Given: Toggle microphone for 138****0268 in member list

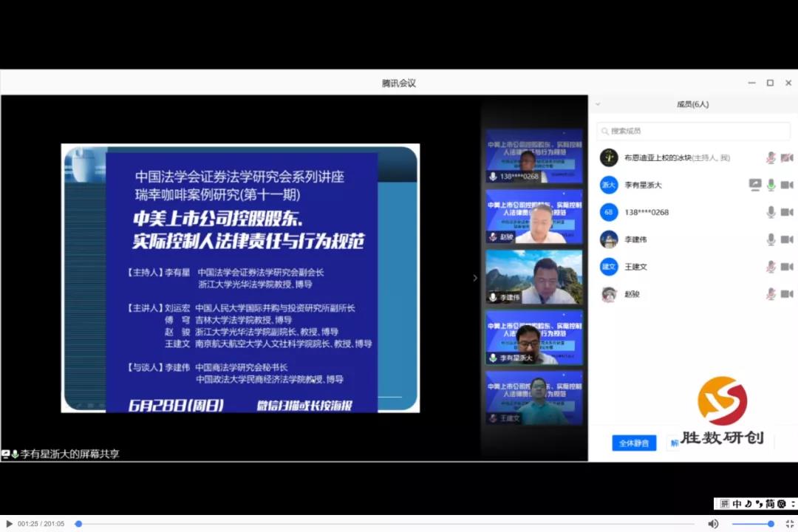Looking at the screenshot, I should pos(771,212).
